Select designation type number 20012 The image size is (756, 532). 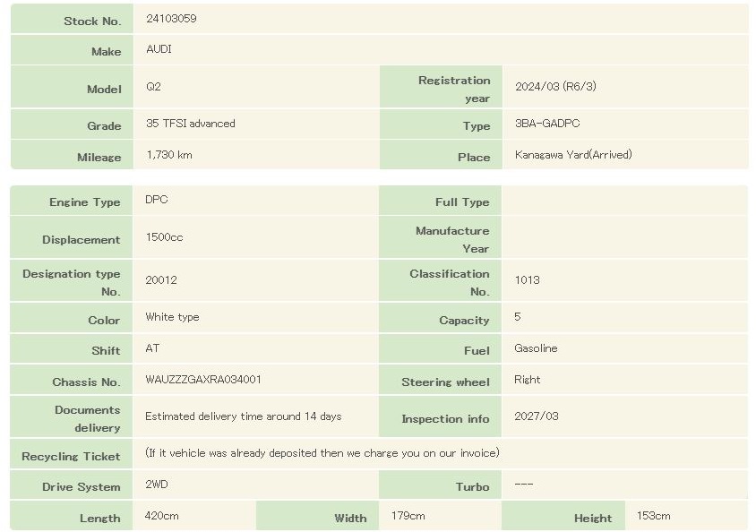pos(161,280)
